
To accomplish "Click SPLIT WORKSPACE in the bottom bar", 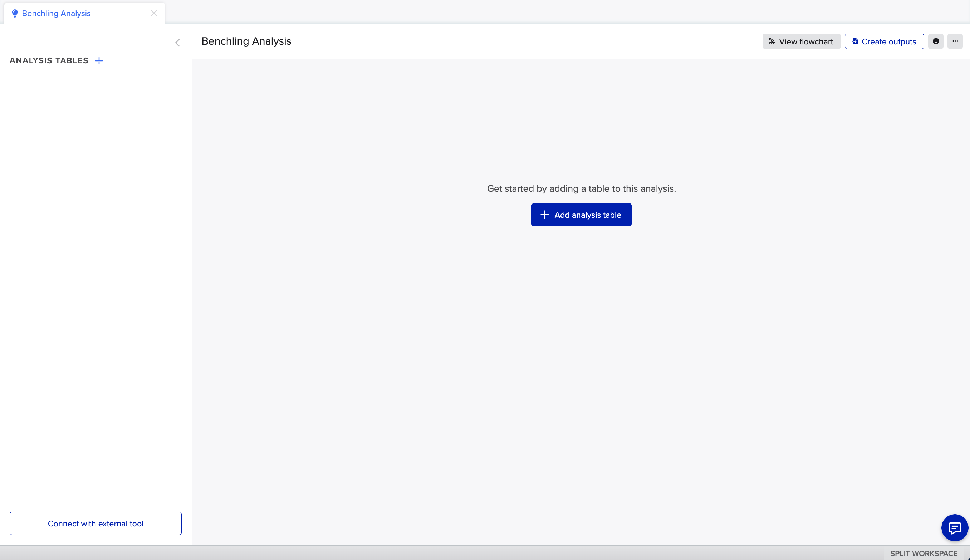I will point(924,553).
